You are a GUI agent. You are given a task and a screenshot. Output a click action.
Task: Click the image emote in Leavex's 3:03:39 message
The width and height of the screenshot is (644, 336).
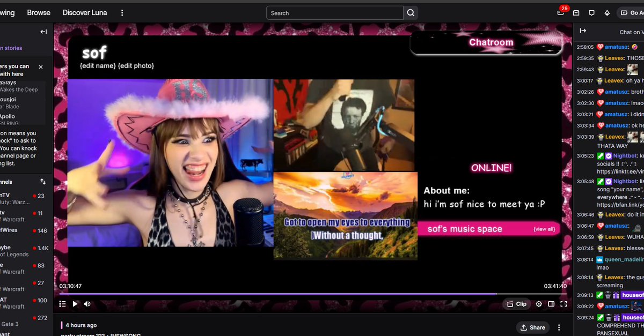click(x=633, y=137)
